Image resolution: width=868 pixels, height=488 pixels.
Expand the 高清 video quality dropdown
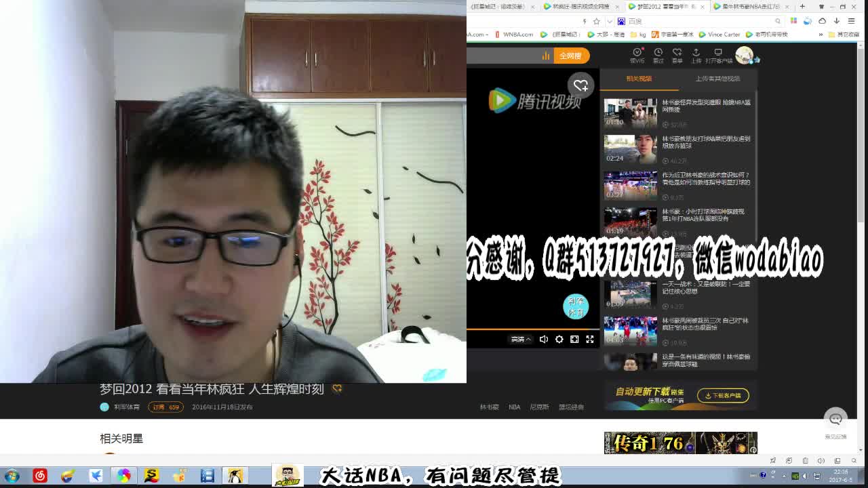[x=521, y=340]
